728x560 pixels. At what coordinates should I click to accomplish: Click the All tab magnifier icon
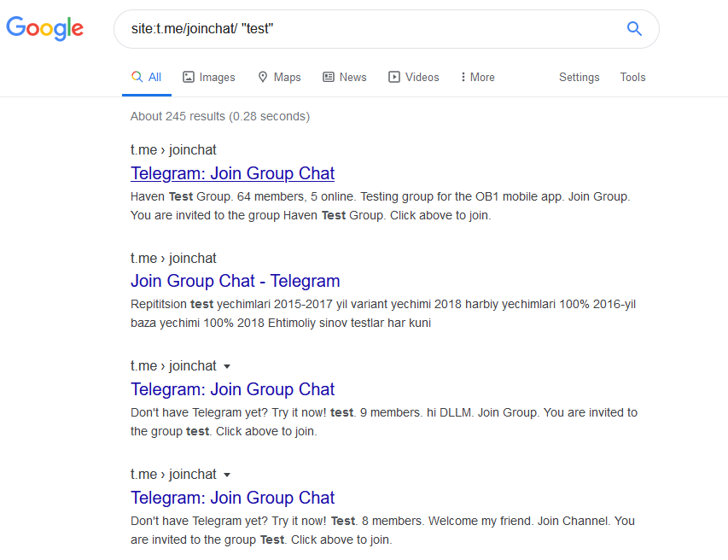click(137, 77)
